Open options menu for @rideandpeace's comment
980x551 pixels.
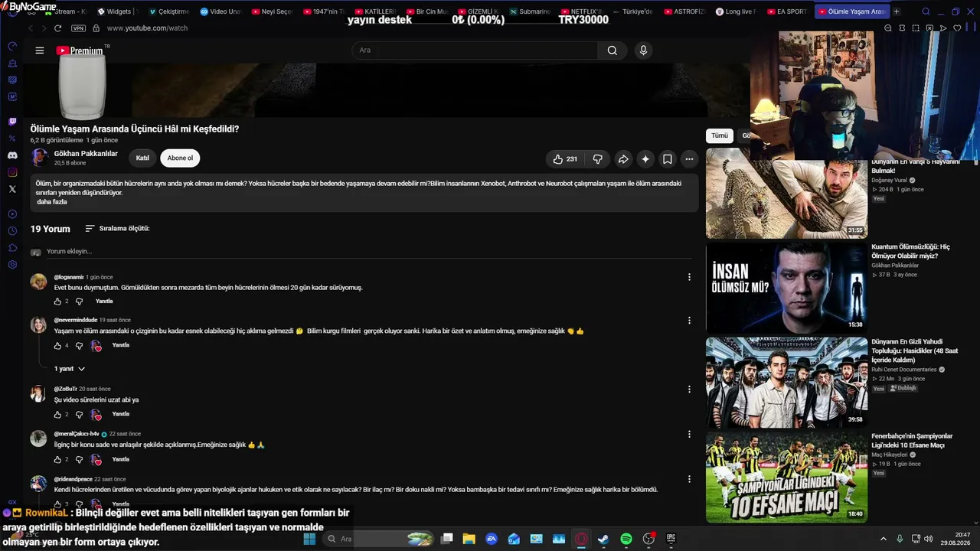pyautogui.click(x=689, y=480)
